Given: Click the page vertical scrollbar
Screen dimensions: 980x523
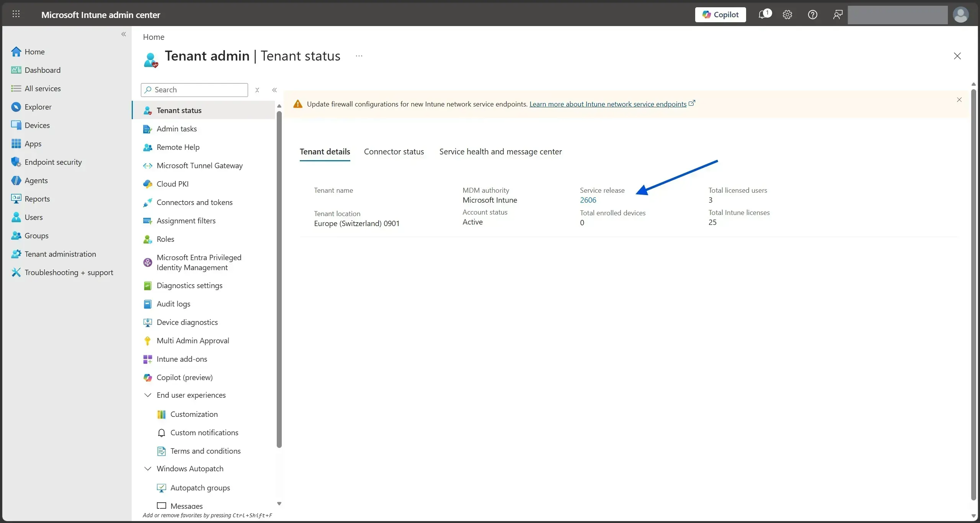Looking at the screenshot, I should tap(973, 294).
